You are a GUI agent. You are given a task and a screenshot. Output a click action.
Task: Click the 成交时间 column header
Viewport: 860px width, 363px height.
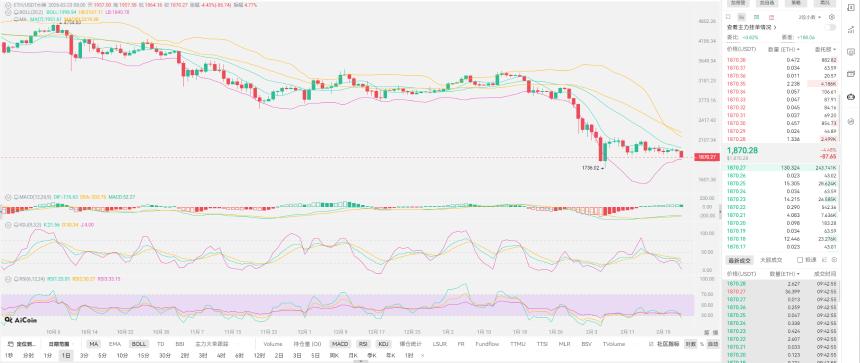pos(824,273)
